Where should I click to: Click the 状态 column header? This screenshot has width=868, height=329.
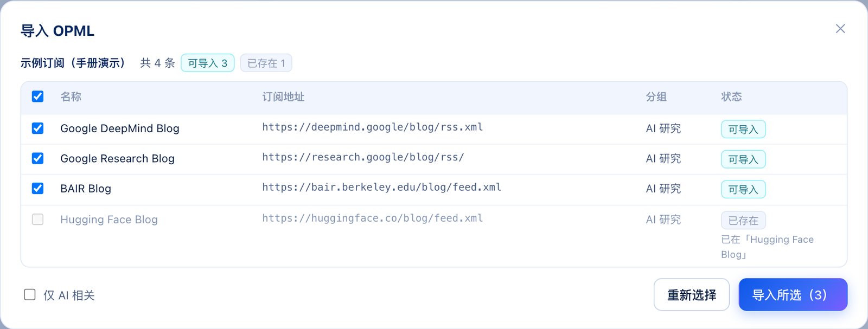[x=731, y=96]
